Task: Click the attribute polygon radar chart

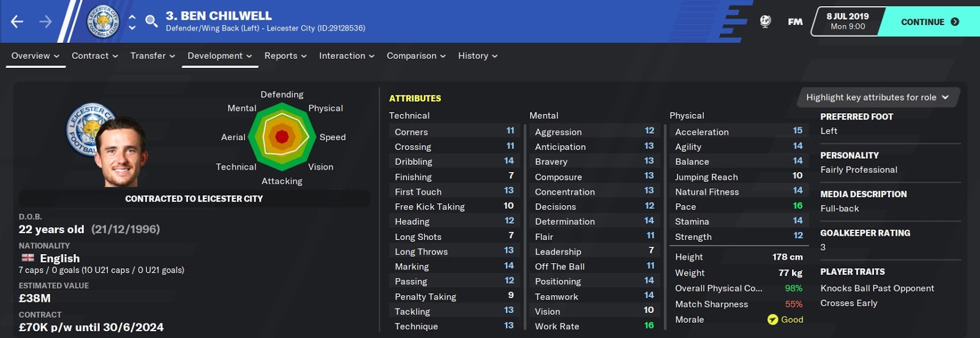Action: 282,137
